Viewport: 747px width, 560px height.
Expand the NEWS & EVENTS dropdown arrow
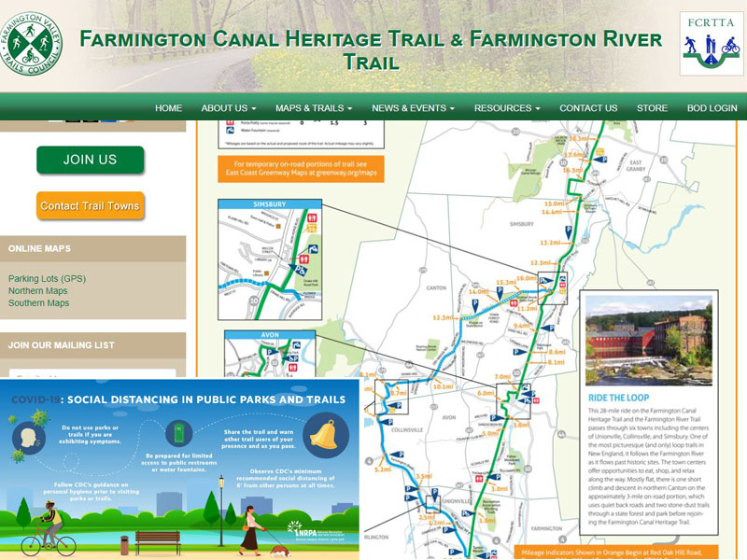coord(452,109)
